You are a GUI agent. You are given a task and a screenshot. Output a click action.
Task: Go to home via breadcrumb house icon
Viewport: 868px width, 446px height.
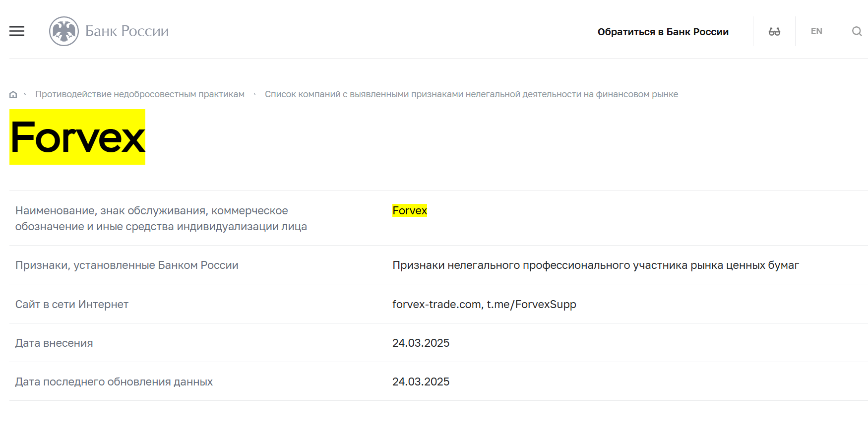tap(13, 94)
